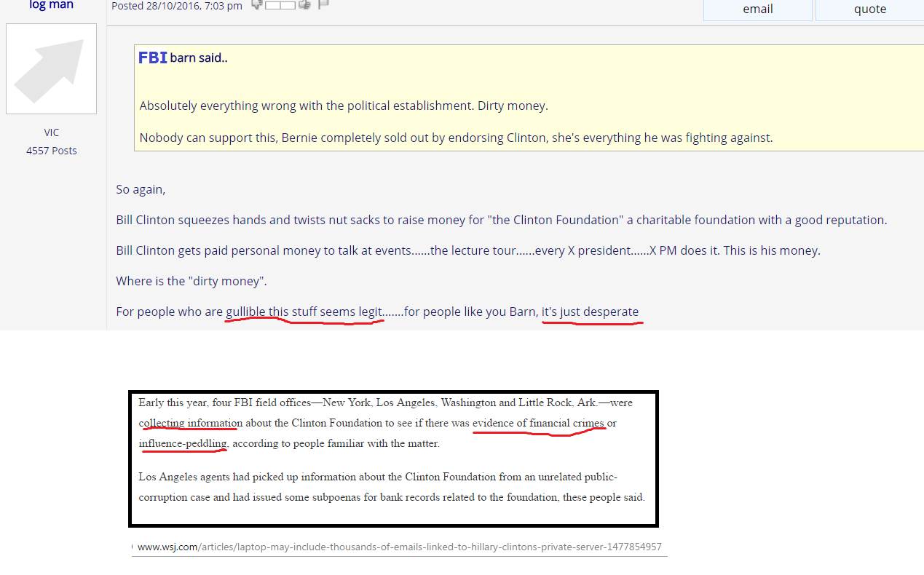Click the '4557 Posts' count

pyautogui.click(x=51, y=151)
